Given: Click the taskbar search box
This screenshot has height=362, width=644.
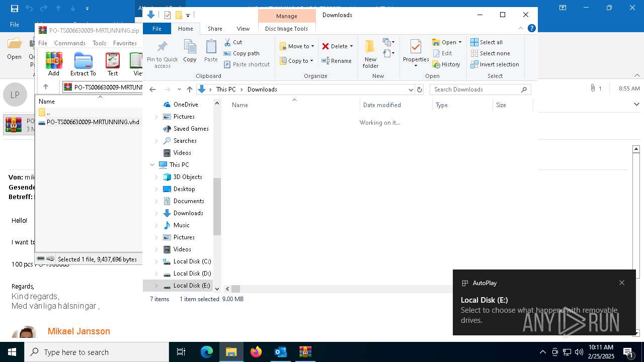Looking at the screenshot, I should (97, 352).
